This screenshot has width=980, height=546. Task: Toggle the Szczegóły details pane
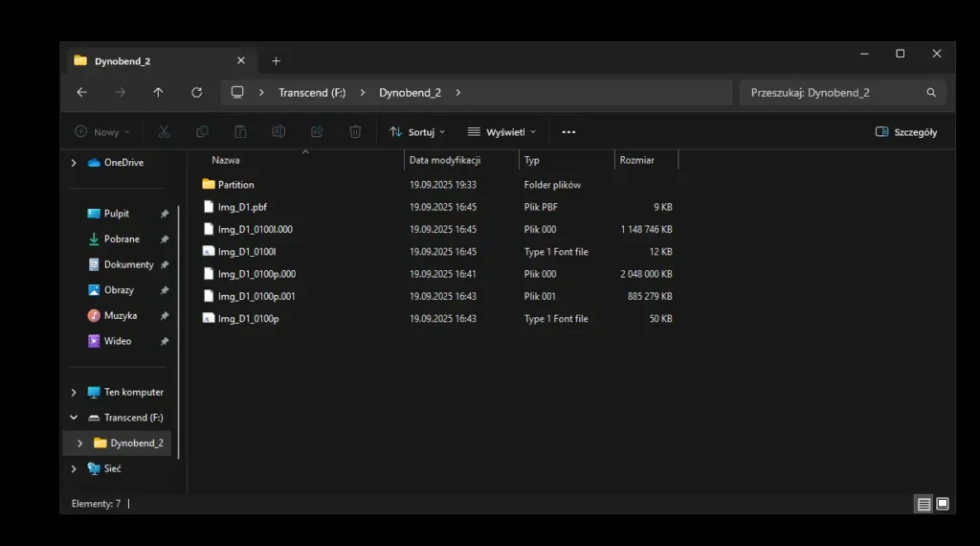(906, 132)
